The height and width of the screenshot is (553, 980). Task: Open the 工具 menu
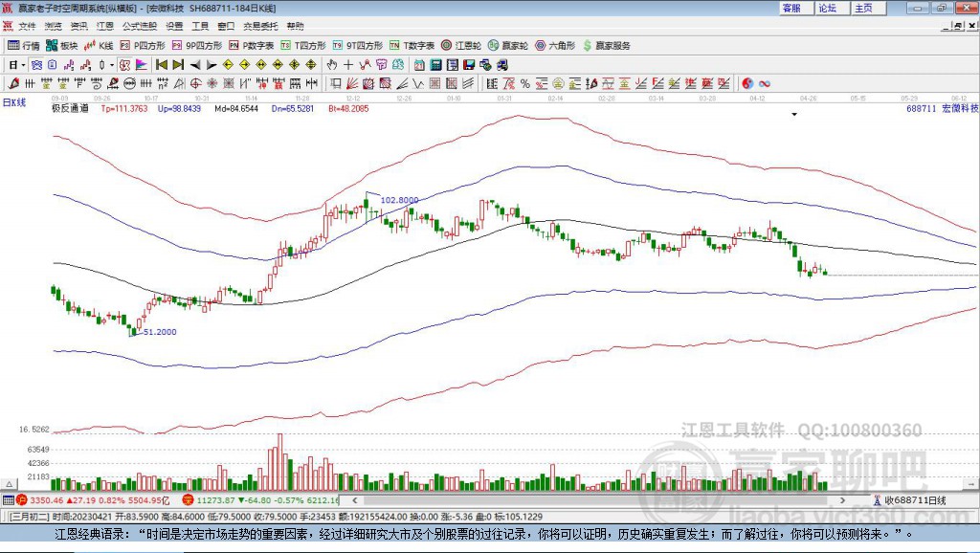[x=200, y=26]
